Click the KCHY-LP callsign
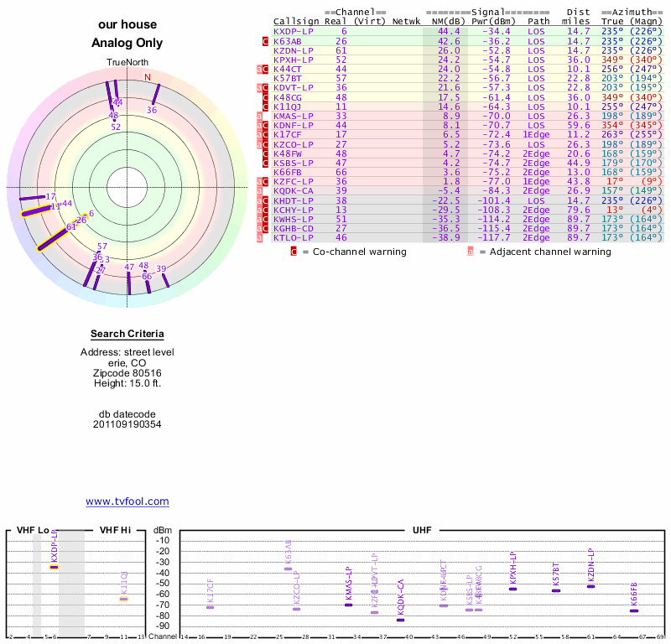Image resolution: width=671 pixels, height=644 pixels. pyautogui.click(x=293, y=210)
